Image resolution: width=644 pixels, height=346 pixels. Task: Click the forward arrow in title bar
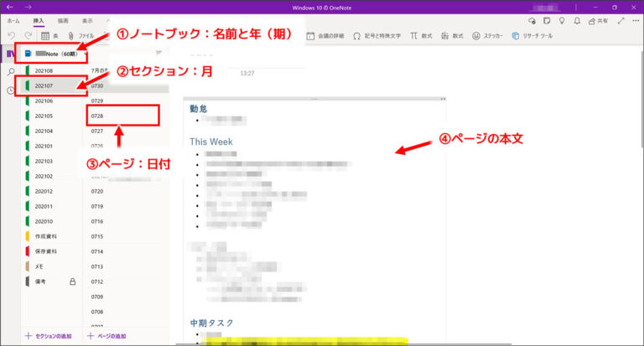point(28,7)
